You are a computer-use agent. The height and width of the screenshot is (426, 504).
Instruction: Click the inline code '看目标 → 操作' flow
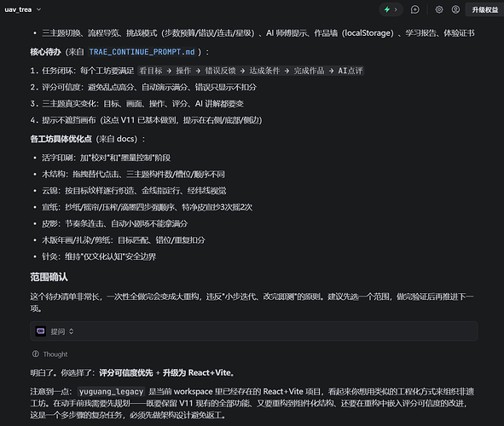pos(251,71)
